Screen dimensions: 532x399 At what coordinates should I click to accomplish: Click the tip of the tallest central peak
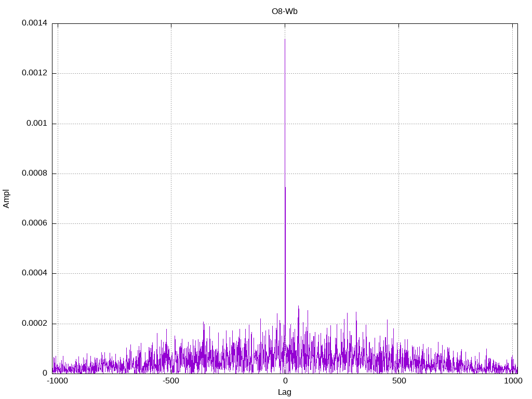[285, 39]
